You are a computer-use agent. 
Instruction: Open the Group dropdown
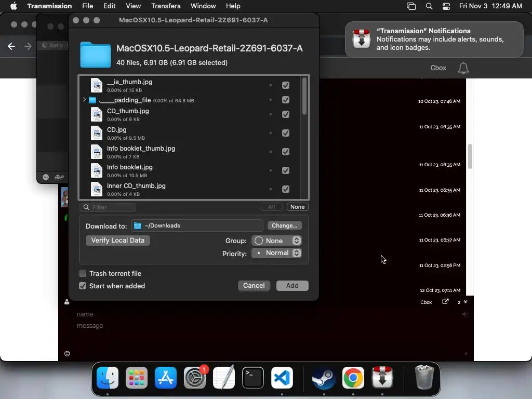276,241
